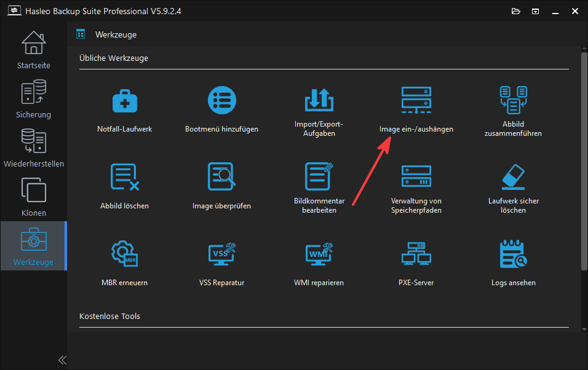The image size is (588, 370).
Task: Click the "Kostenlose Tools" section heading
Action: [x=109, y=317]
